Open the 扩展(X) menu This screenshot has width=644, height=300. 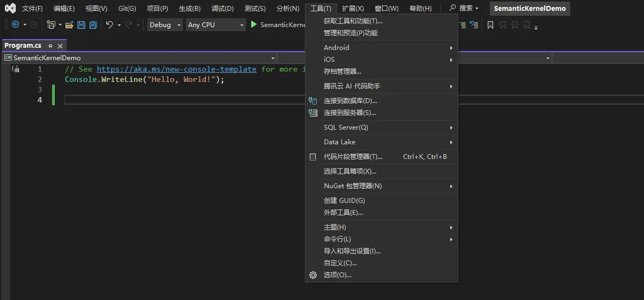click(x=353, y=8)
